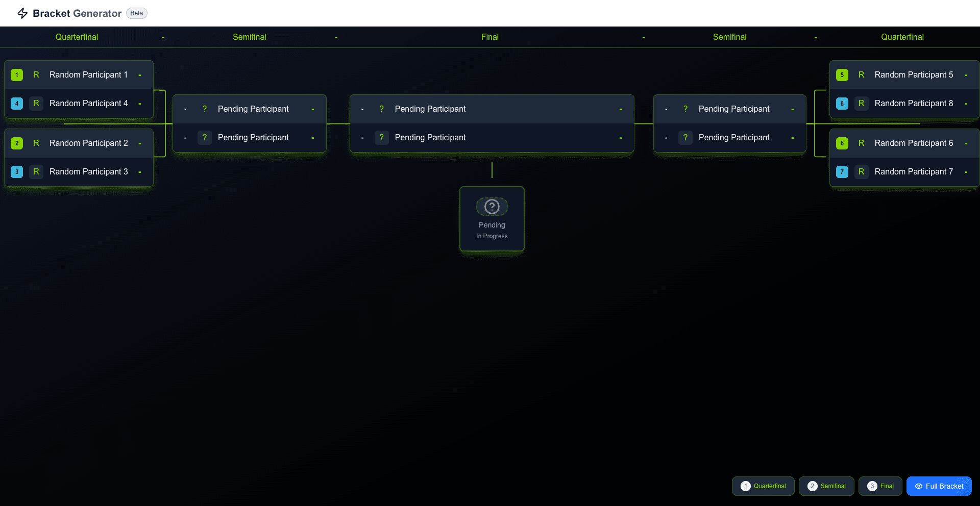Click the lightning bolt Bracket Generator logo
The image size is (980, 506).
click(x=22, y=13)
